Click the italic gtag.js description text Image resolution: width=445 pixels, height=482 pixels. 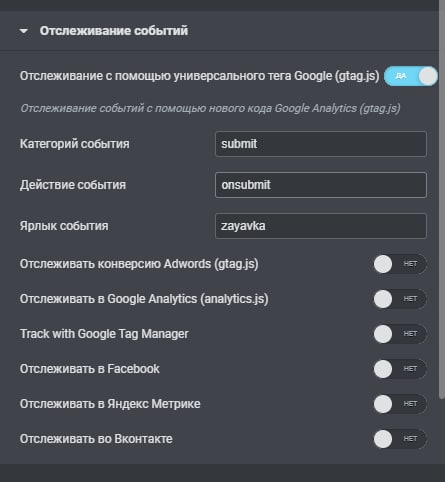[210, 108]
